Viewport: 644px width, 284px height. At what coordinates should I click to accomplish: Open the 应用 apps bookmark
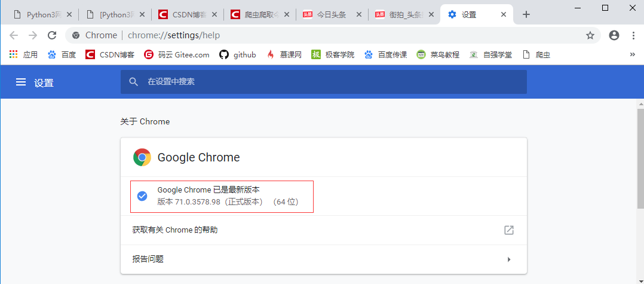coord(23,54)
